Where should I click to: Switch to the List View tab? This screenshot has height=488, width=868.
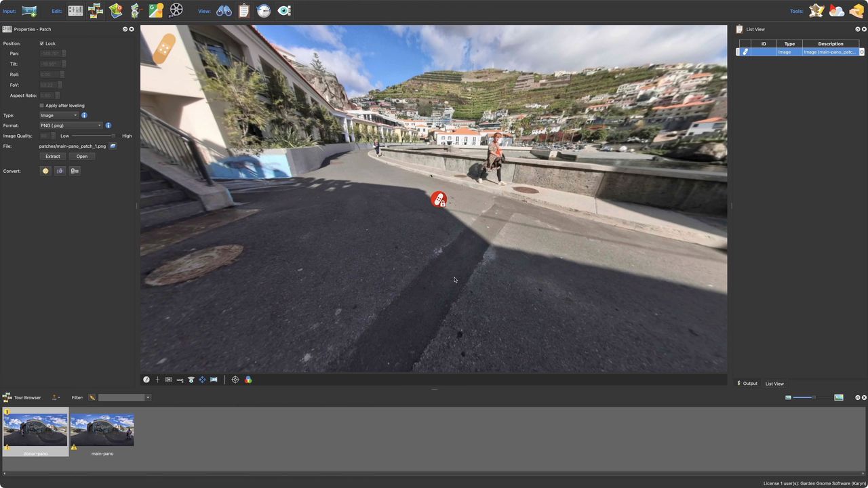pos(774,384)
